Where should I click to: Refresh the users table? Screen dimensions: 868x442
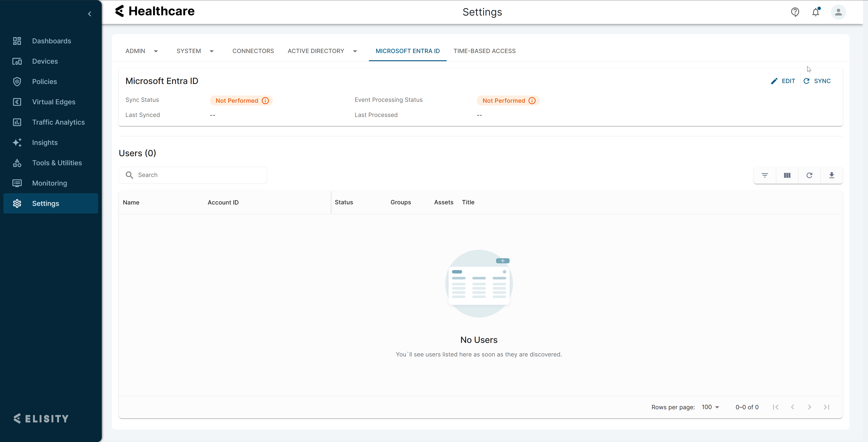click(x=809, y=175)
